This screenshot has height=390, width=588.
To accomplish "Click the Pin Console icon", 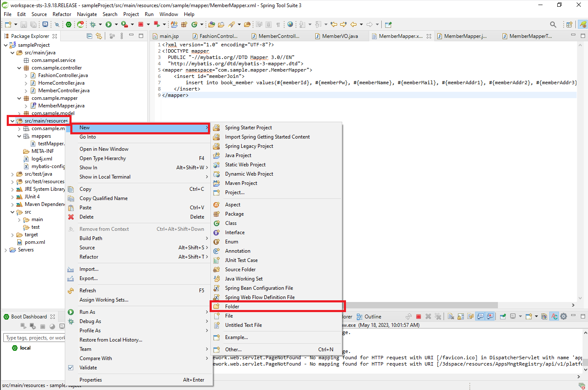I will (503, 316).
